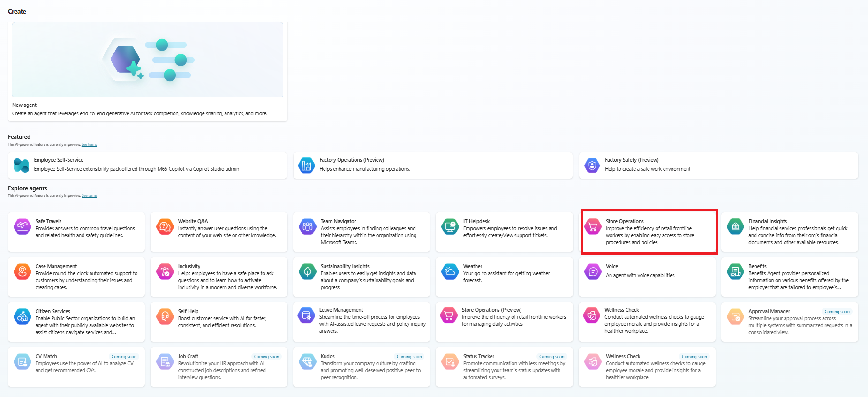Click the Website Q&A agent icon
868x397 pixels.
click(x=165, y=227)
